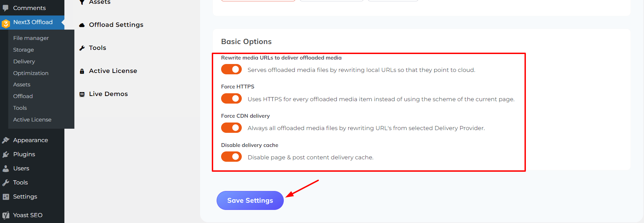Expand the Appearance sidebar menu
This screenshot has width=644, height=223.
[30, 140]
